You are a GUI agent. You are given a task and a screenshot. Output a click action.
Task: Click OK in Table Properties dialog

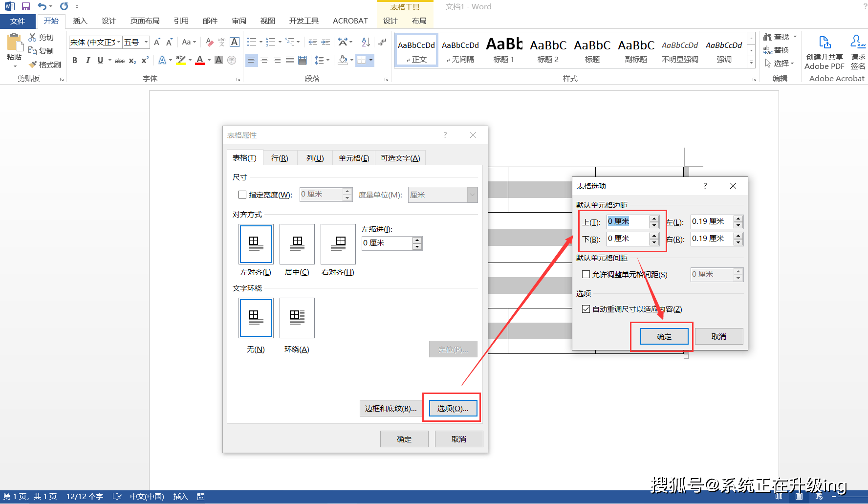[404, 439]
